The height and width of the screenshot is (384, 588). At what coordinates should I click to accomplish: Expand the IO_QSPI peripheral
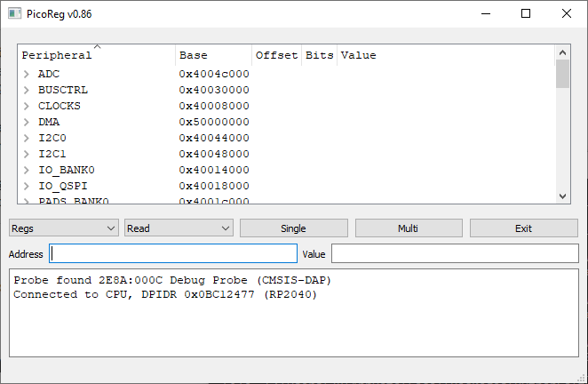click(x=27, y=186)
